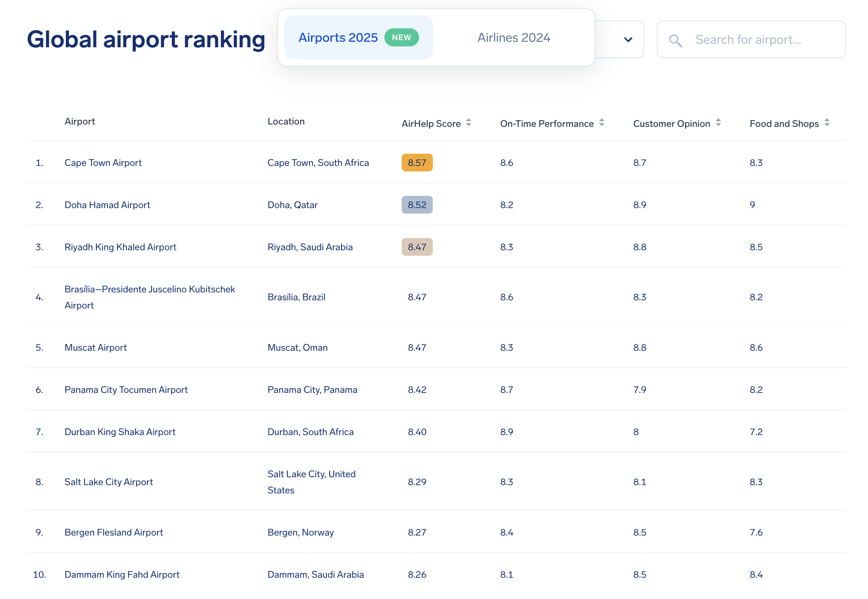Click the silver 8.52 score badge
Image resolution: width=868 pixels, height=599 pixels.
pyautogui.click(x=417, y=205)
